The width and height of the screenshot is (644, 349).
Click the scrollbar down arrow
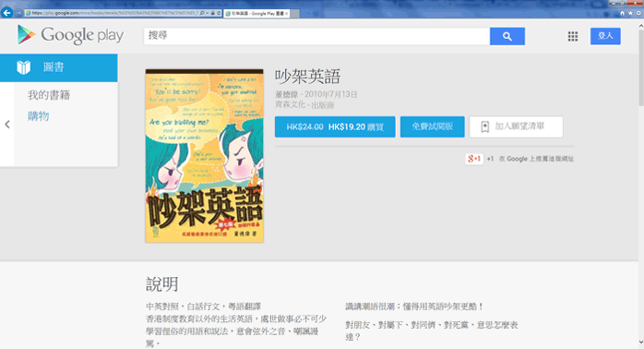click(x=641, y=343)
